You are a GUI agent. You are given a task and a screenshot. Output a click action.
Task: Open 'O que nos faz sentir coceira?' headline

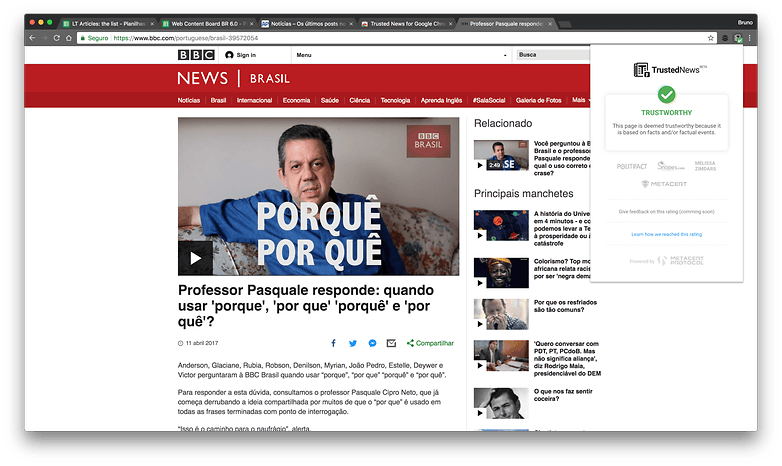pos(563,395)
